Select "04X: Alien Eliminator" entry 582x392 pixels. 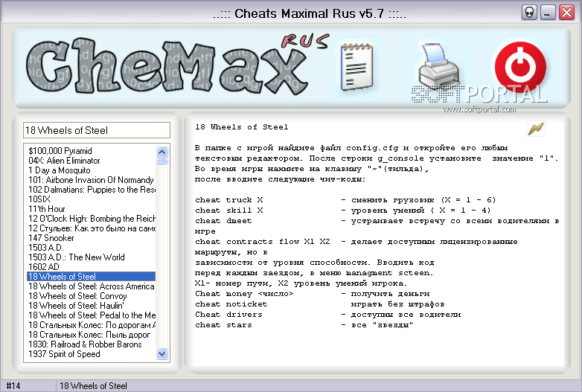(x=92, y=160)
